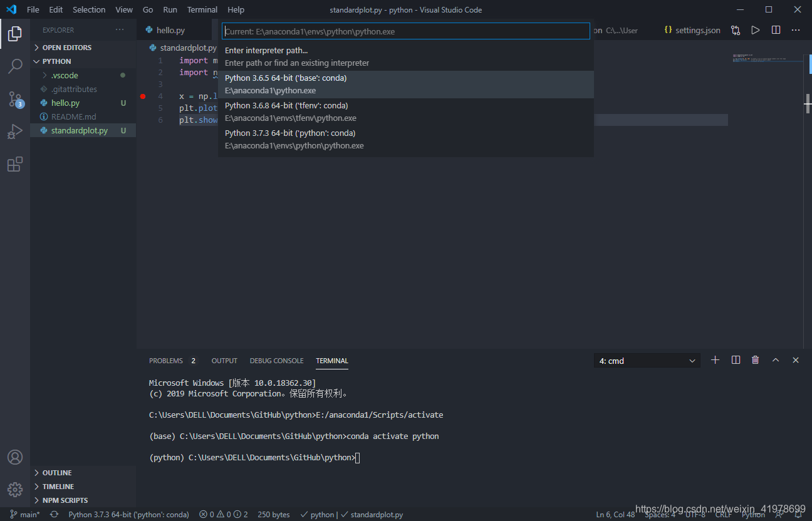This screenshot has width=812, height=521.
Task: Run Python file with play icon
Action: pyautogui.click(x=756, y=30)
